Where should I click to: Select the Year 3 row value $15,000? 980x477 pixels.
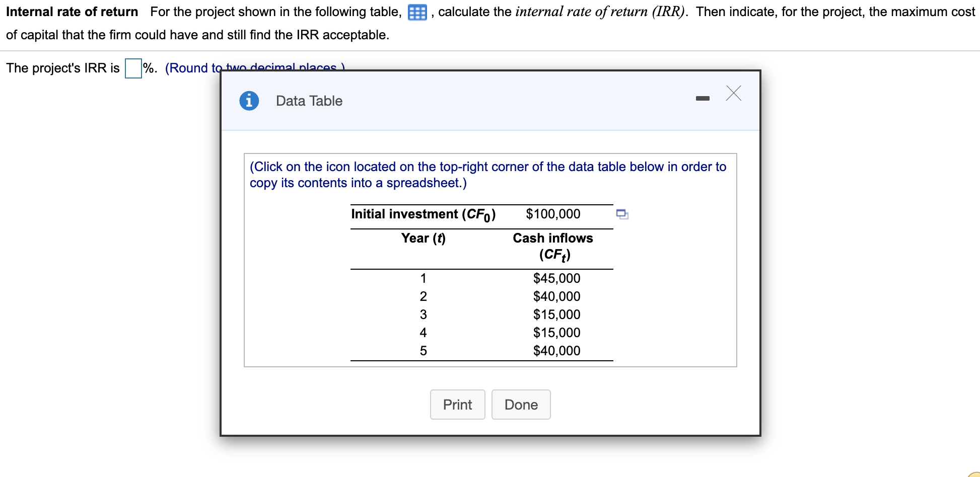pos(556,314)
